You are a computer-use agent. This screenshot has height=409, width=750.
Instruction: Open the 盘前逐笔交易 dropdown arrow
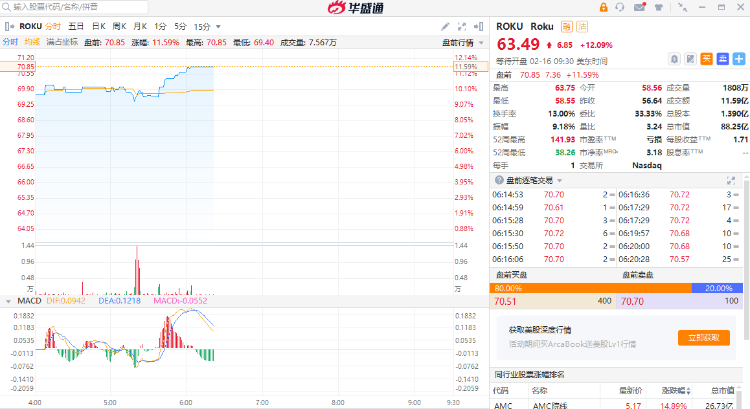click(560, 181)
